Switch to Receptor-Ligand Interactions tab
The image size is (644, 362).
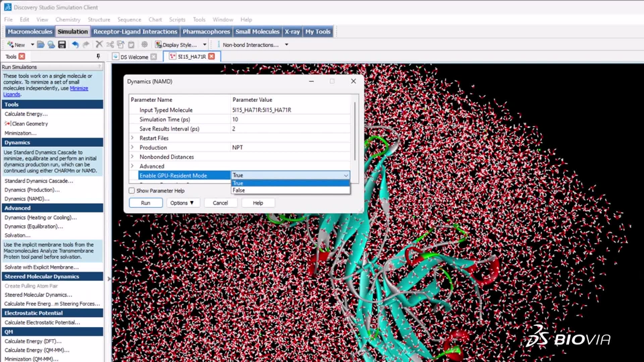tap(135, 32)
